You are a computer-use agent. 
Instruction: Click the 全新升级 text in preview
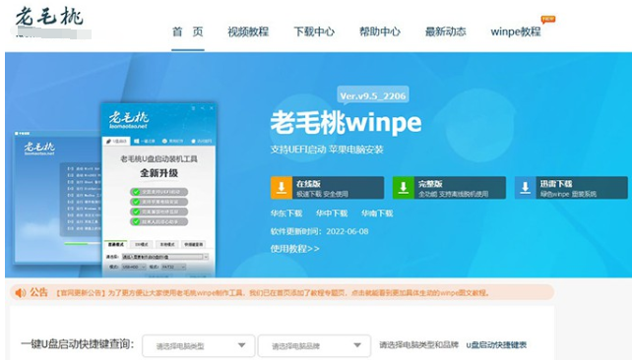click(x=158, y=173)
